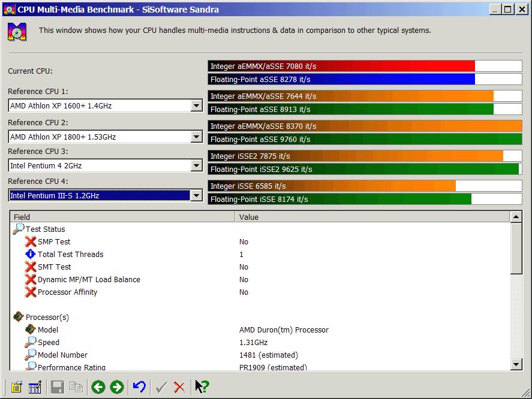Click the save floppy disk icon
This screenshot has width=532, height=399.
[58, 387]
